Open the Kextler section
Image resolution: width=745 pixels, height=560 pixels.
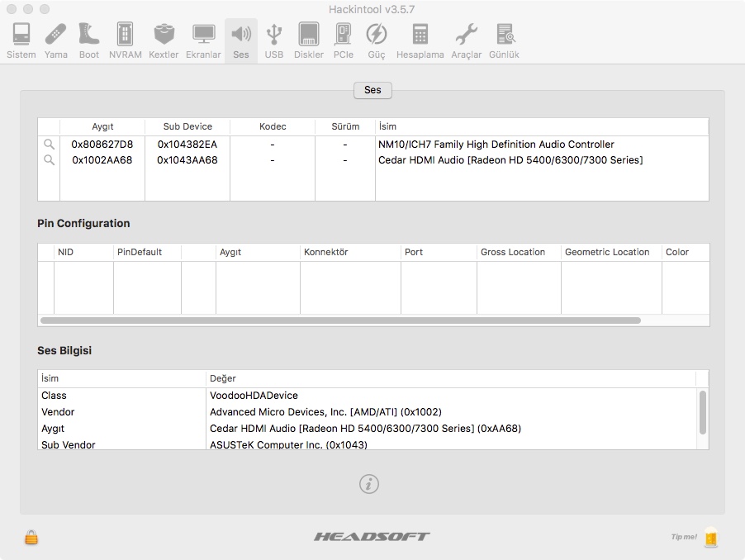click(x=164, y=40)
